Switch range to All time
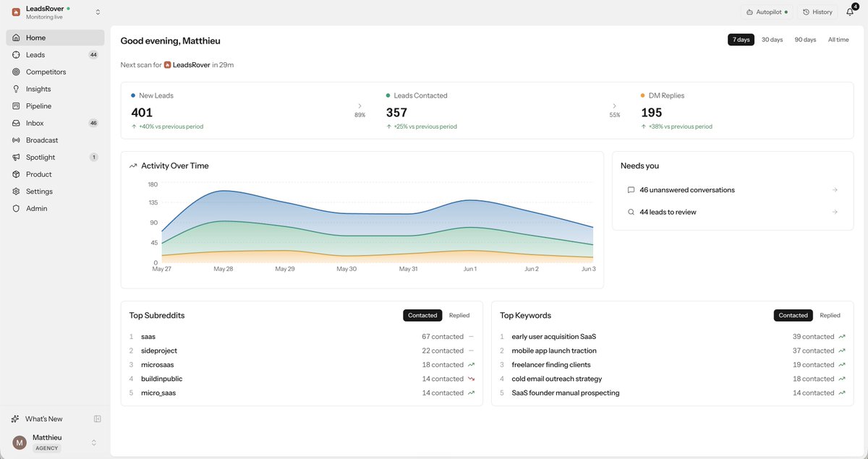This screenshot has width=868, height=459. tap(838, 40)
